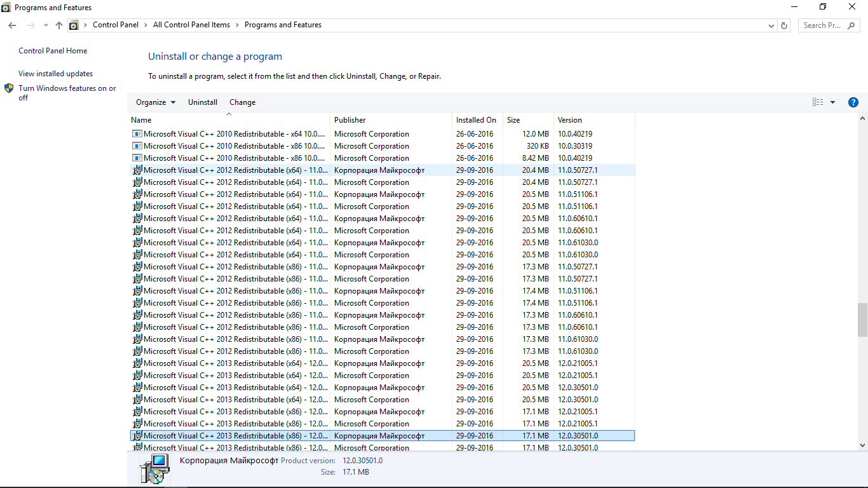Go up one level with Up arrow

pyautogui.click(x=59, y=25)
